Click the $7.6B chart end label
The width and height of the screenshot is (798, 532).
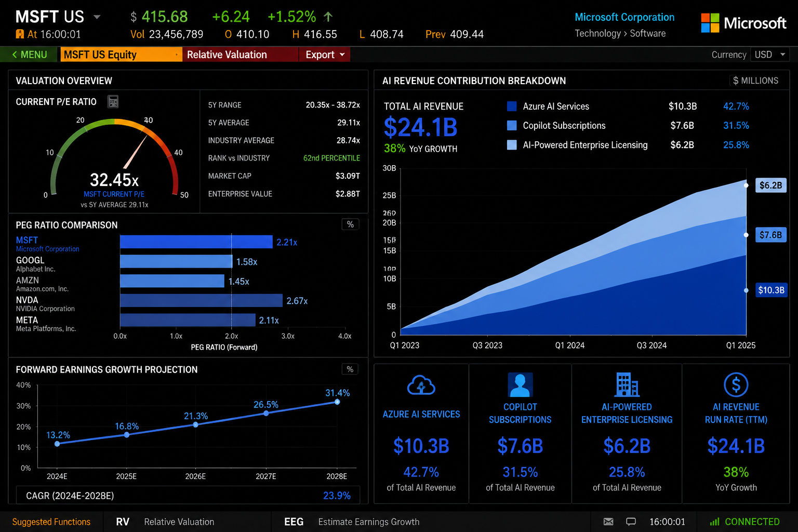click(x=770, y=235)
